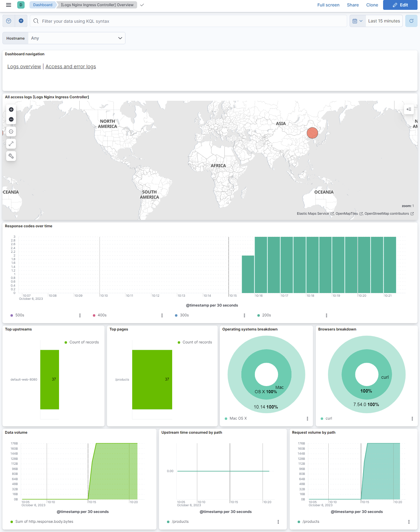
Task: Click the map zoom in button
Action: coord(11,110)
